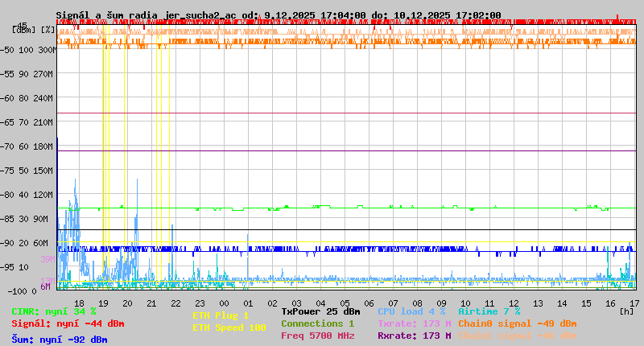Image resolution: width=644 pixels, height=346 pixels.
Task: Click the '120M' y-axis value
Action: point(43,195)
